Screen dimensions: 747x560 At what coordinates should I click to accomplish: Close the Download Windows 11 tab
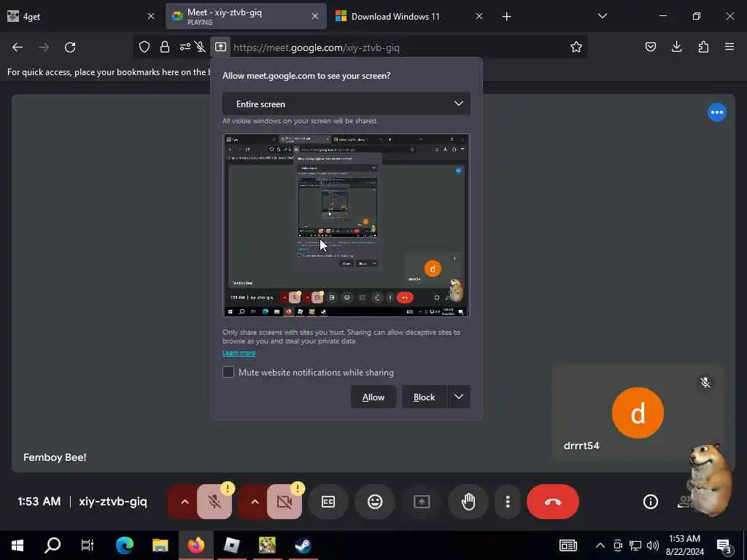[479, 16]
